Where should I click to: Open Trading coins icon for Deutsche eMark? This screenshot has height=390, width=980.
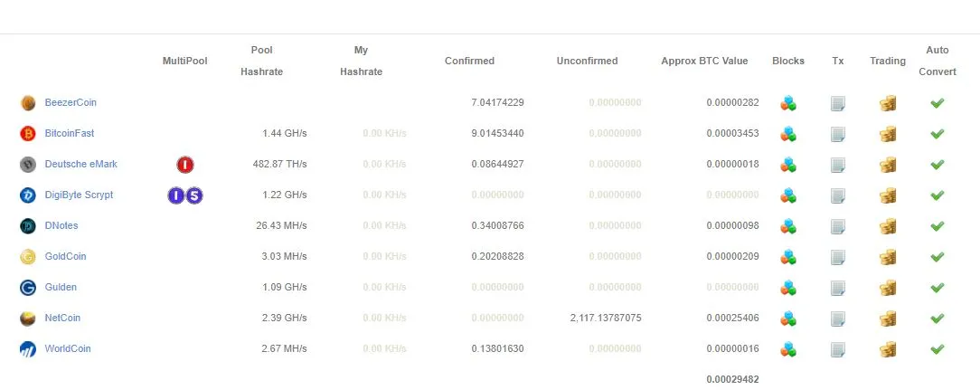pos(888,164)
